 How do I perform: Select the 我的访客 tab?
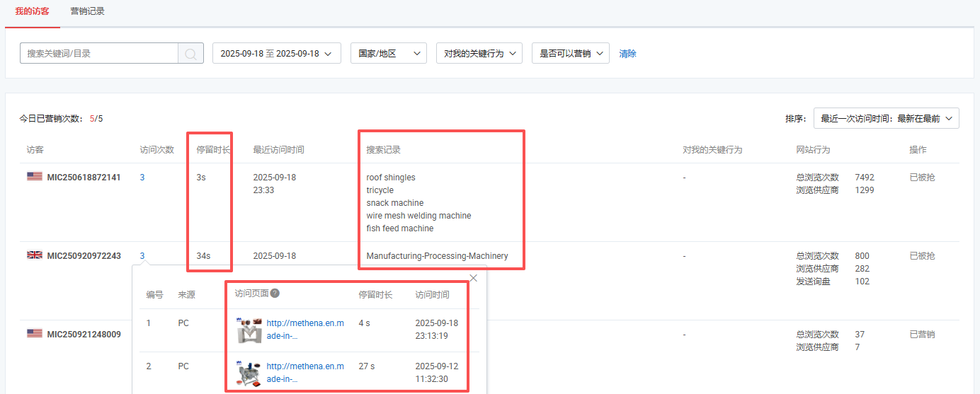click(x=32, y=11)
